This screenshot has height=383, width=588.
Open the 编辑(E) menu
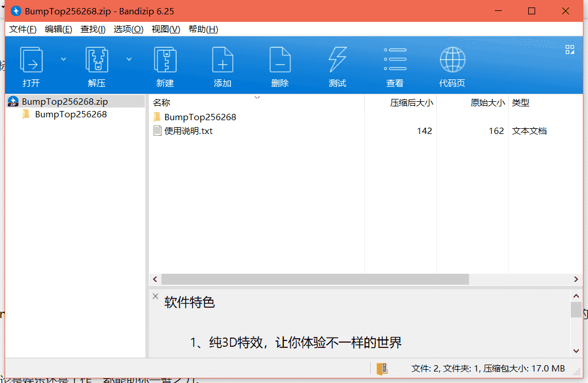click(58, 29)
